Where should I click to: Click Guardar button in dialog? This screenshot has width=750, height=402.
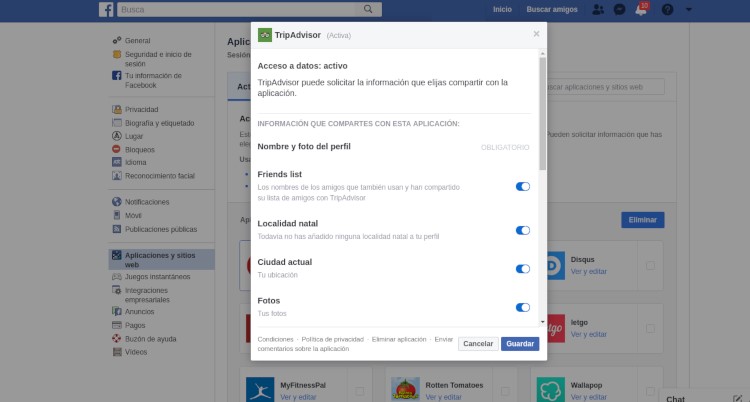pos(520,344)
